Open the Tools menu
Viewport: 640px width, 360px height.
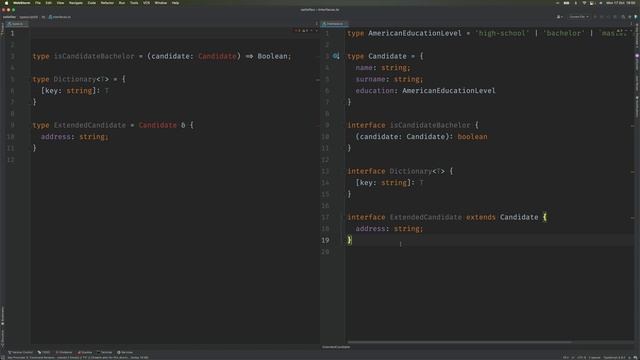[x=134, y=3]
